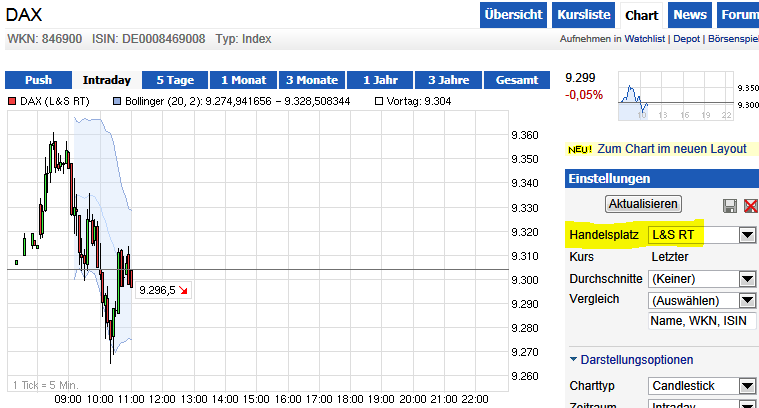This screenshot has height=408, width=759.
Task: Switch to the Übersicht tab
Action: pos(513,15)
